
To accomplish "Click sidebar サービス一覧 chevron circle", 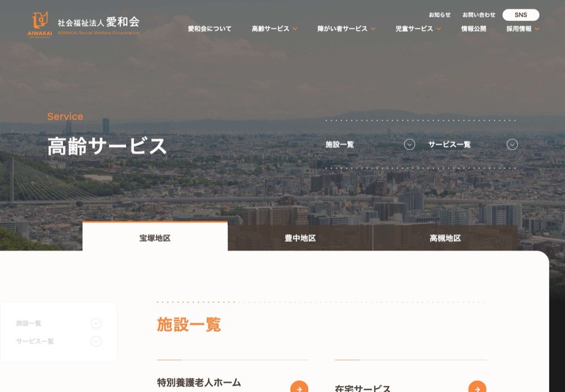I will (x=96, y=341).
